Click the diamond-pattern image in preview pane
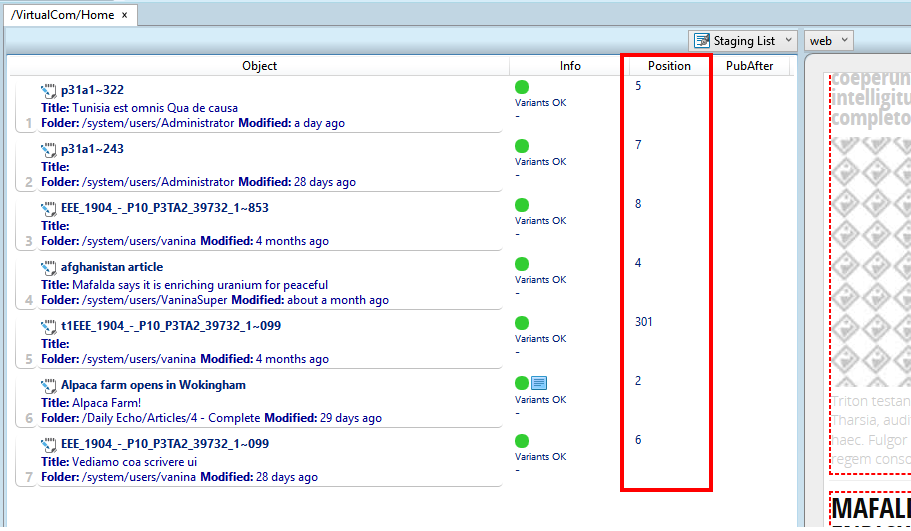The image size is (911, 531). [871, 261]
